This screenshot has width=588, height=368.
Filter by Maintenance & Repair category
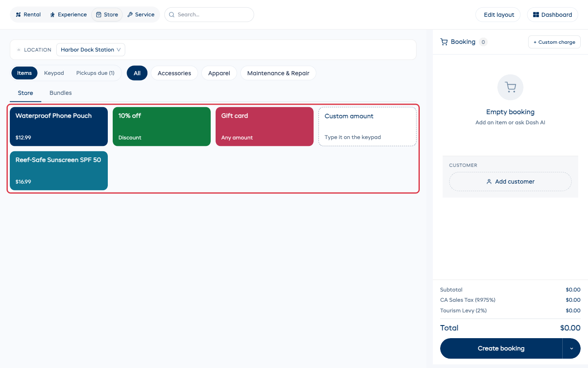pyautogui.click(x=278, y=73)
